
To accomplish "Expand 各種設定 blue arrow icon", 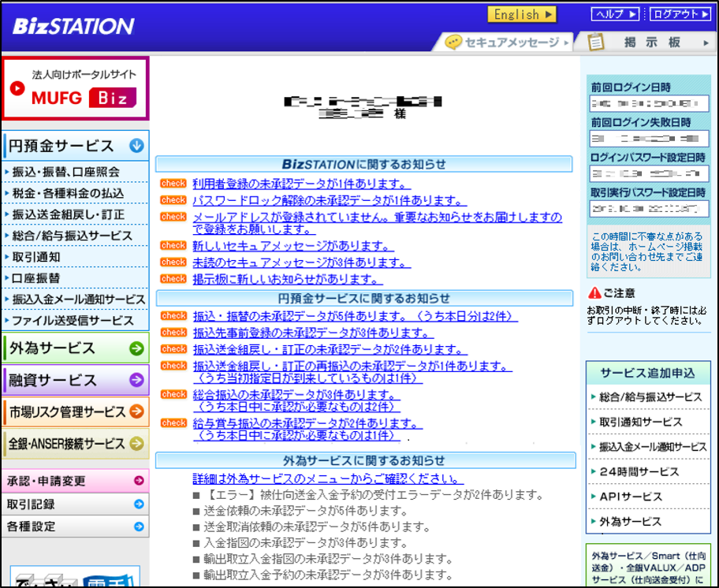I will pyautogui.click(x=139, y=527).
